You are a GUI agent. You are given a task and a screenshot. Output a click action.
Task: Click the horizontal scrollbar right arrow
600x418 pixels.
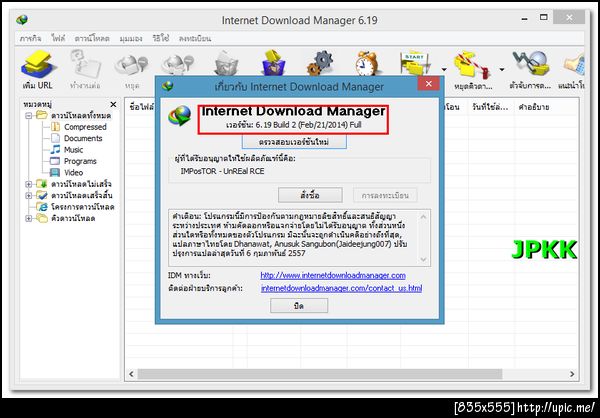point(572,374)
